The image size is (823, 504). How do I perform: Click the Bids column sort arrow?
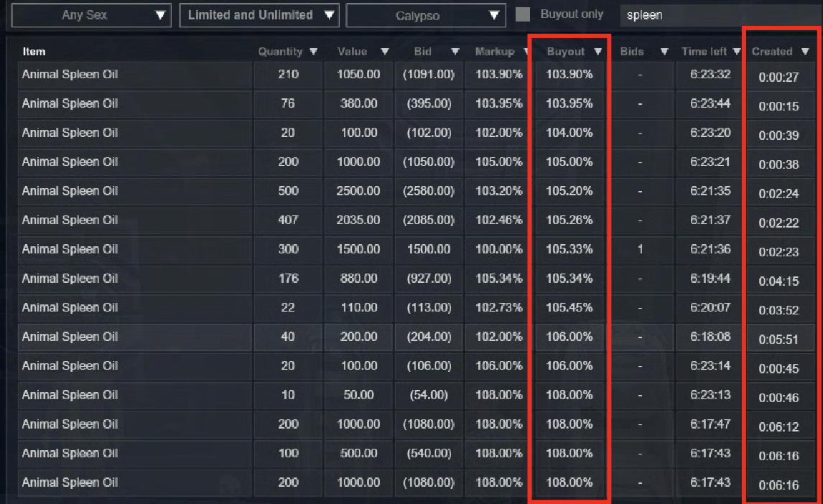[664, 52]
